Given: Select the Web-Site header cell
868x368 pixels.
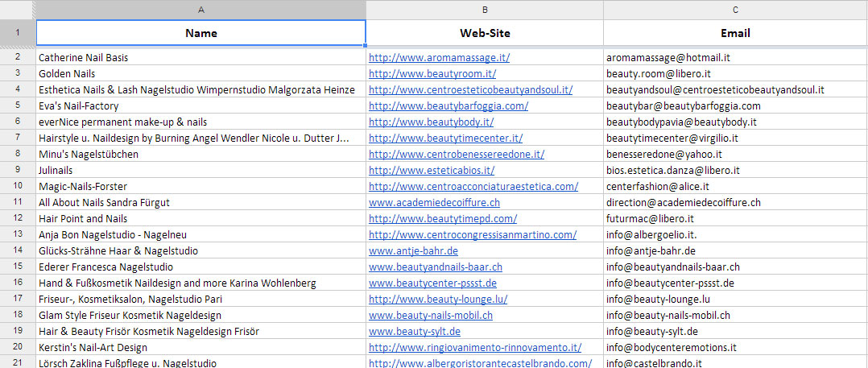Looking at the screenshot, I should coord(485,33).
